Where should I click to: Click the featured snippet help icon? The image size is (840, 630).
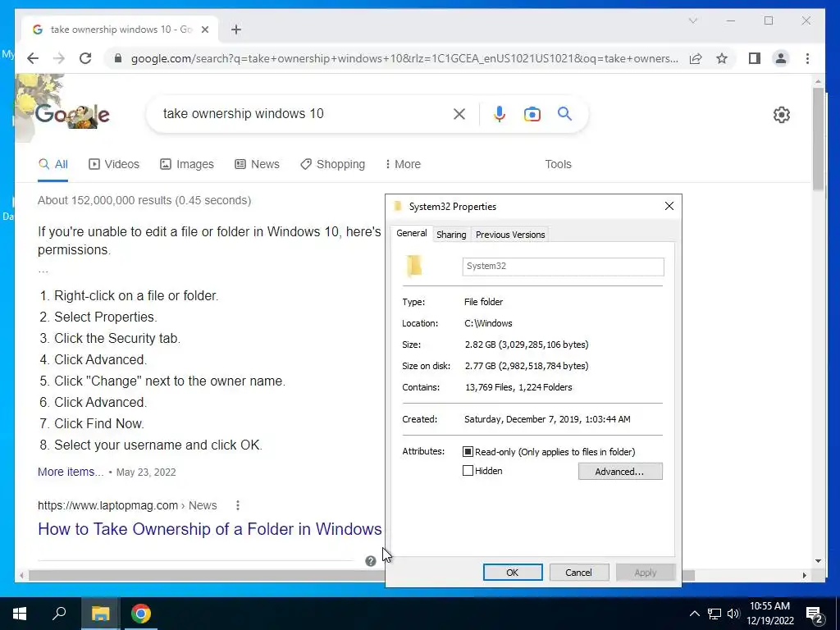(370, 561)
